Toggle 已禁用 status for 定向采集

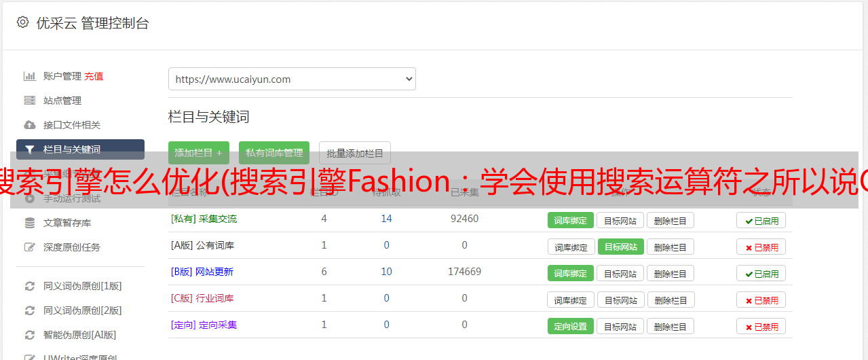[761, 326]
